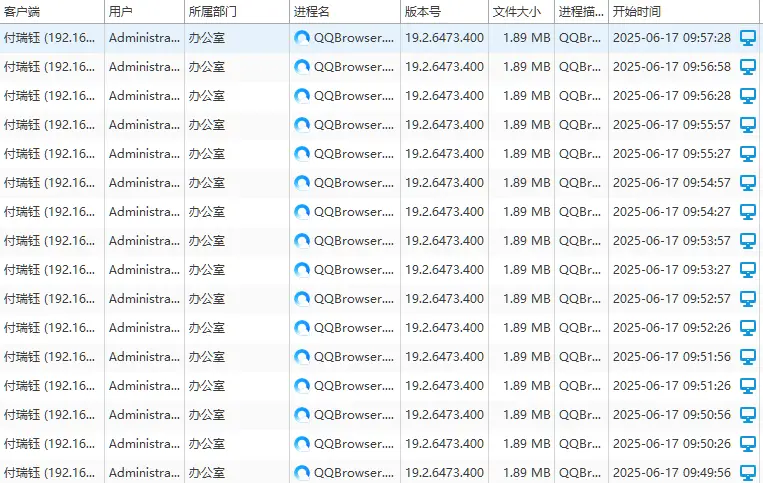The height and width of the screenshot is (483, 763).
Task: Click monitor icon in 09:51:26 row
Action: coord(747,386)
